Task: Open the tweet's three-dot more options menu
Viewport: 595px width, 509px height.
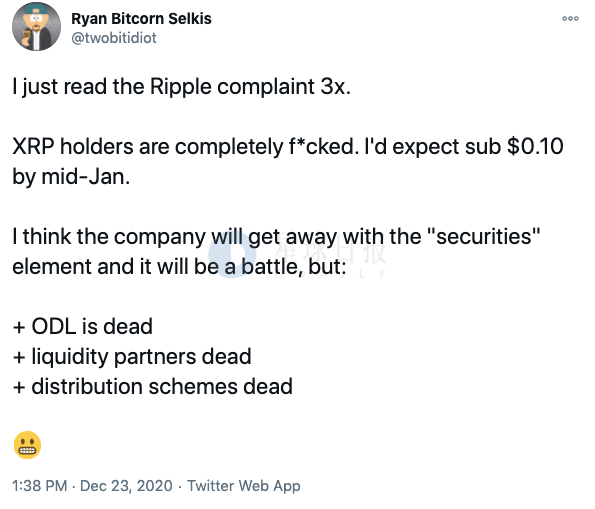Action: click(570, 18)
